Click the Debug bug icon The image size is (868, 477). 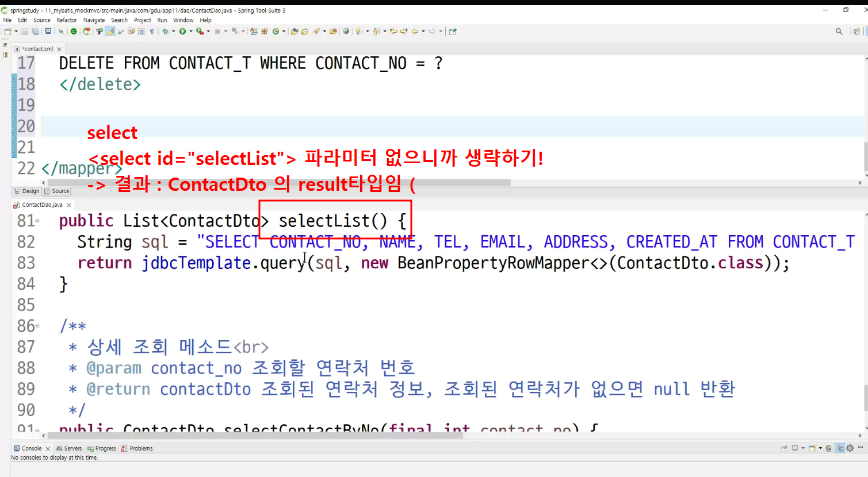pos(165,32)
